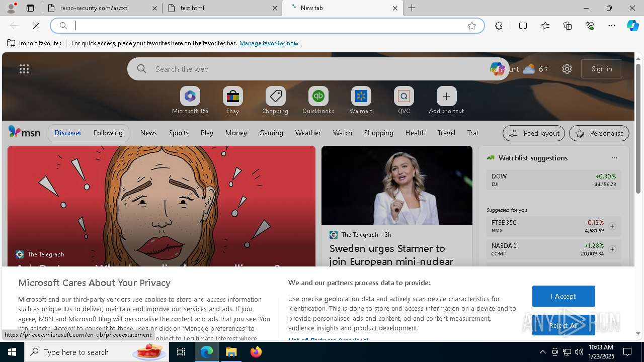Open the tab actions menu icon
Image resolution: width=644 pixels, height=362 pixels.
point(30,8)
